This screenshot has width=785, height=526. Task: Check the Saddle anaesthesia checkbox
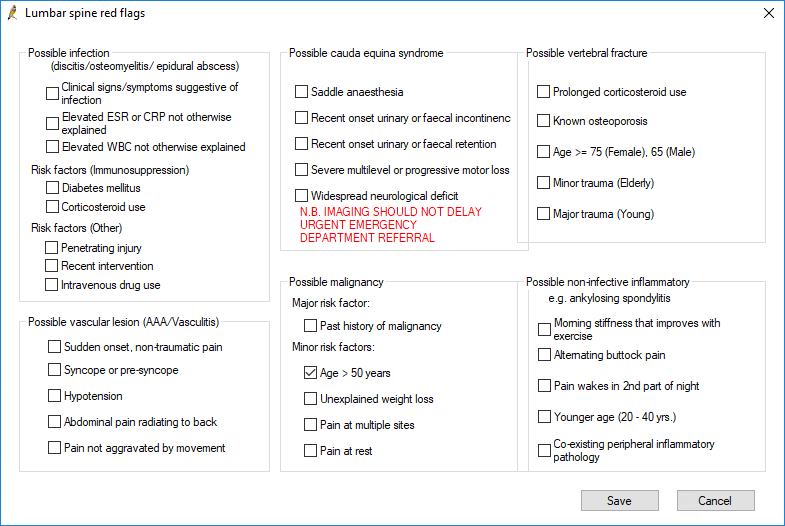pos(302,92)
